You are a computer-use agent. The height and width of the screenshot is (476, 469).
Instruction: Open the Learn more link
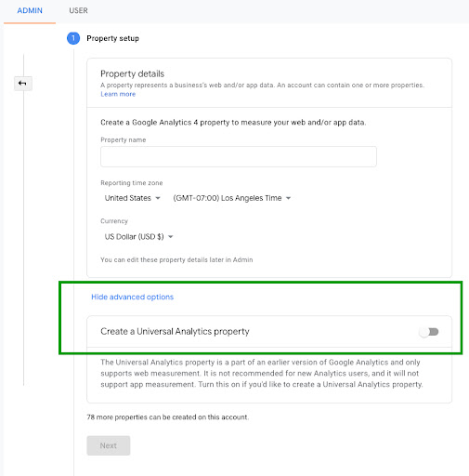pyautogui.click(x=118, y=94)
